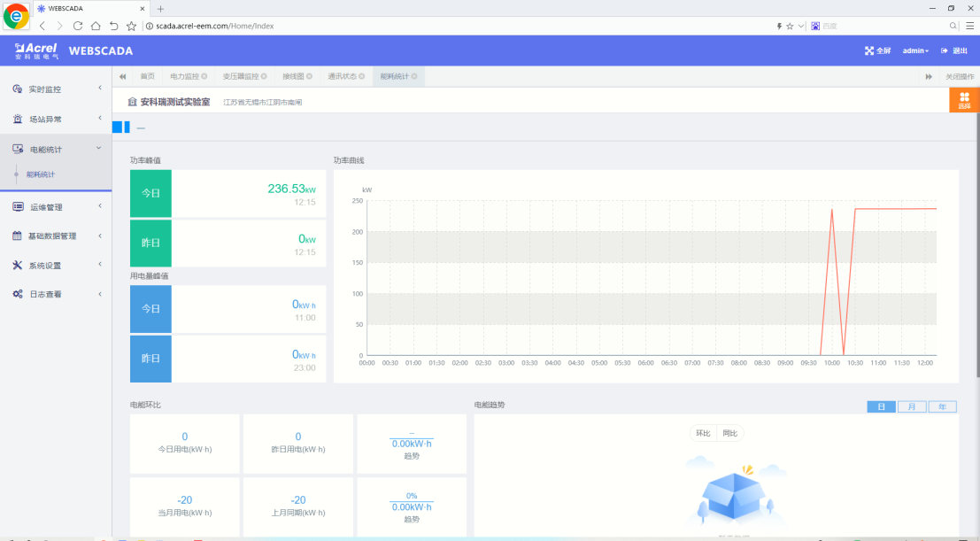
Task: Click the 运维管理 sidebar icon
Action: [18, 207]
